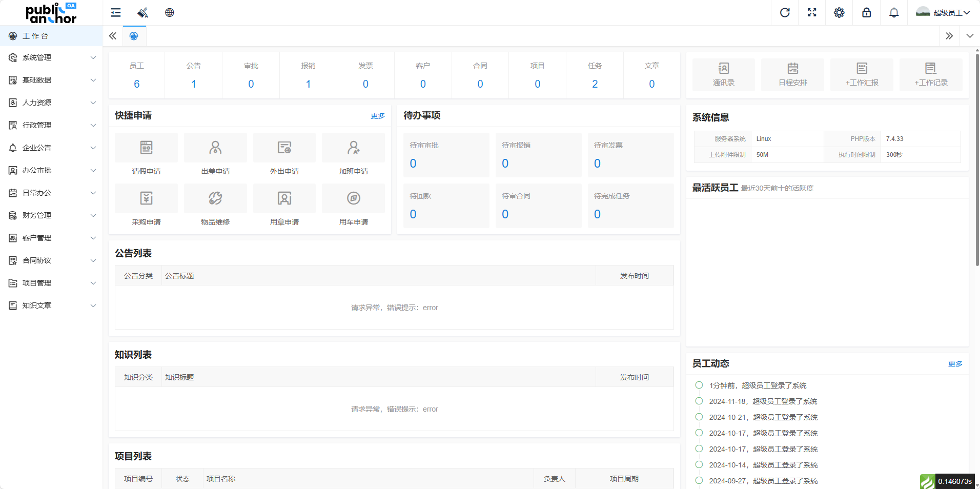
Task: Click the public anchor OA logo
Action: click(x=51, y=13)
